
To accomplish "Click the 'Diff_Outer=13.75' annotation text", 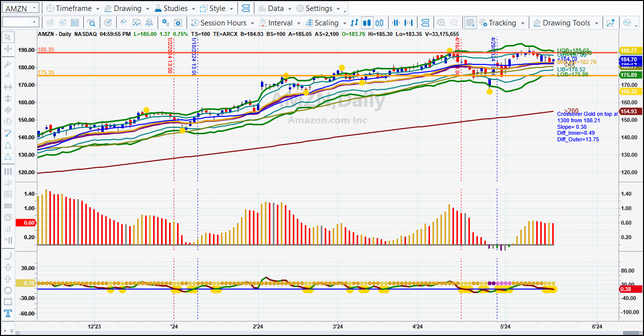I will pyautogui.click(x=578, y=139).
